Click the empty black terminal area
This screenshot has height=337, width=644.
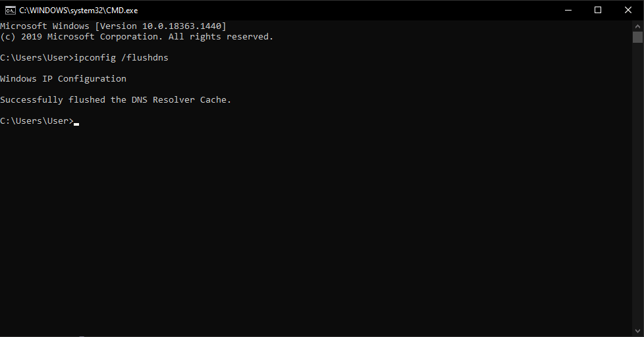tap(316, 224)
